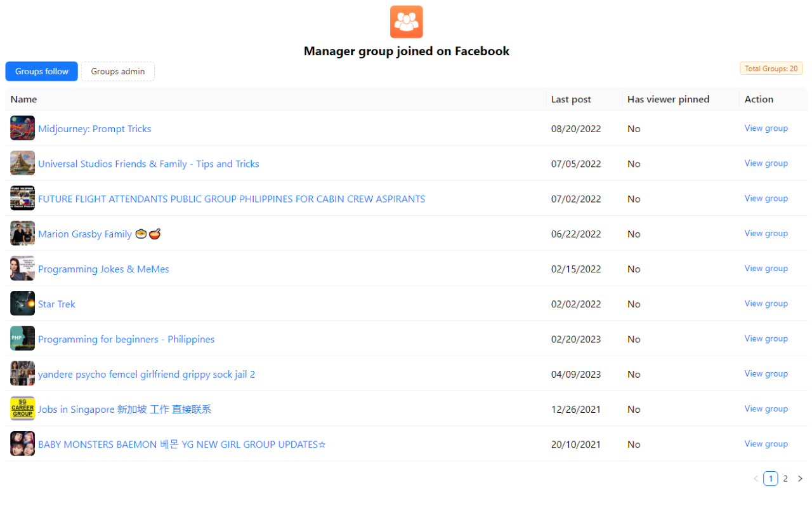
Task: Open Jobs in Singapore group page
Action: pos(124,409)
